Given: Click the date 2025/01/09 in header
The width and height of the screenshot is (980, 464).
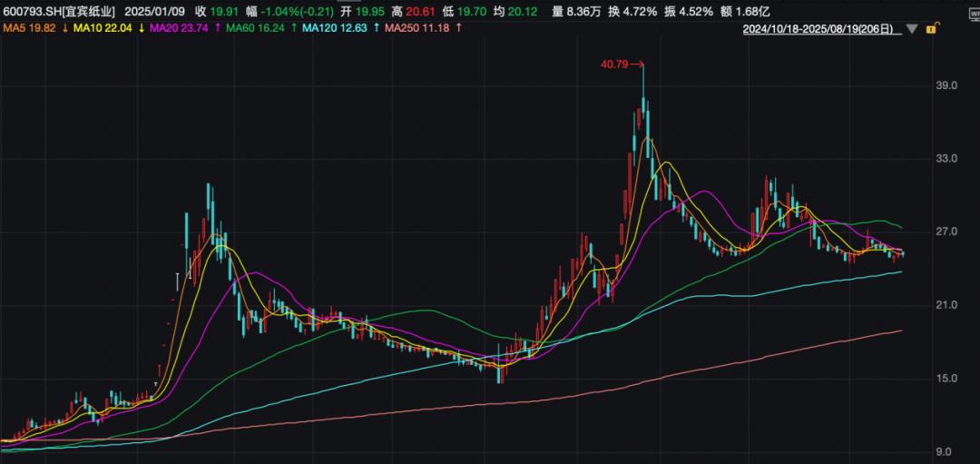Looking at the screenshot, I should coord(153,11).
